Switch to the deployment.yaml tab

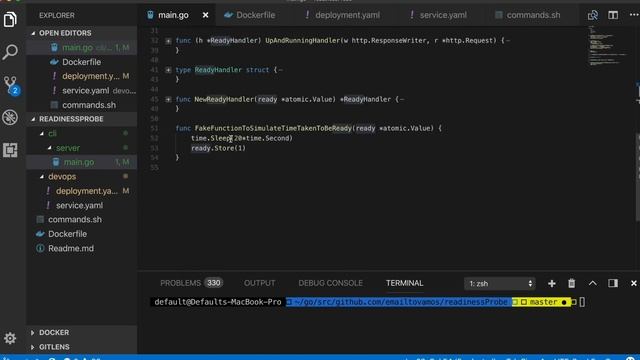pyautogui.click(x=342, y=15)
